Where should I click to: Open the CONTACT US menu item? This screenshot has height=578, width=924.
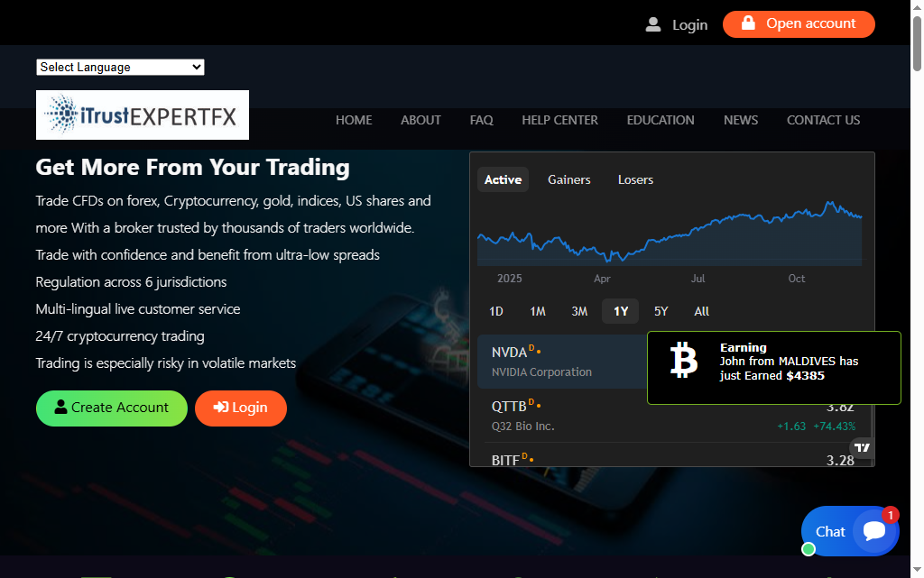(x=823, y=120)
